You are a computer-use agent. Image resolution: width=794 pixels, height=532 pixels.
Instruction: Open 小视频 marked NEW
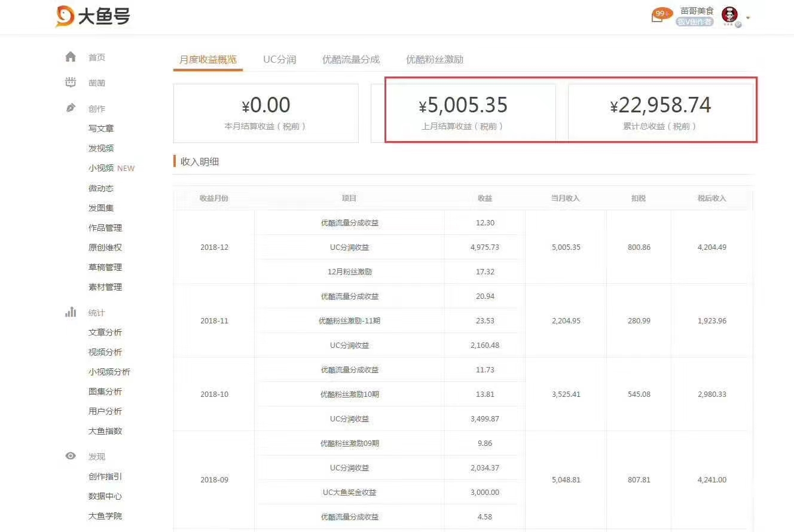(101, 168)
